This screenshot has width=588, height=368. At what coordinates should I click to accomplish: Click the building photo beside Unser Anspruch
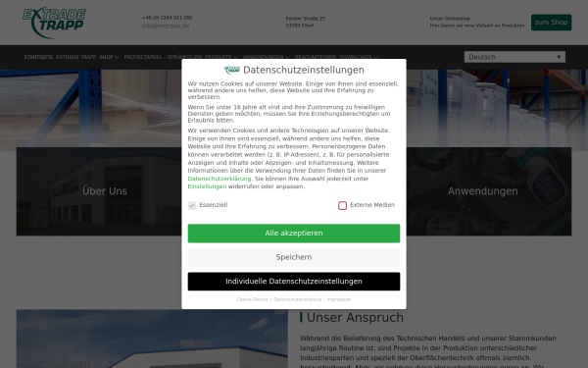pos(152,339)
